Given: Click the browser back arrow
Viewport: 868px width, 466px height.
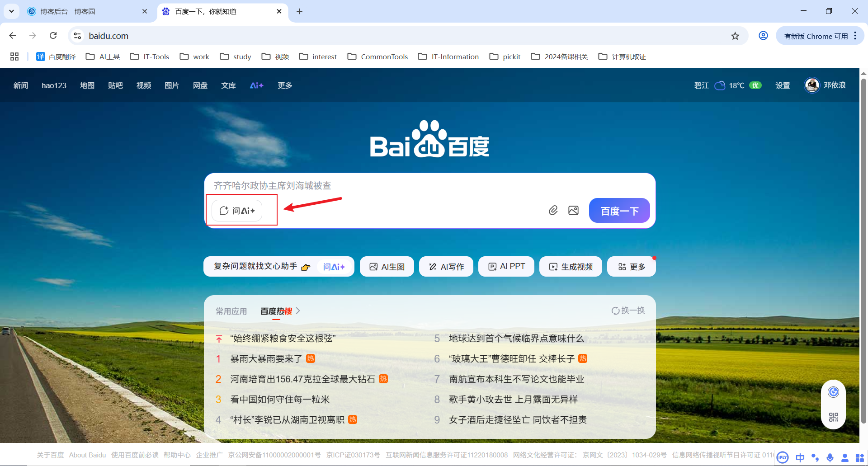Looking at the screenshot, I should point(13,36).
